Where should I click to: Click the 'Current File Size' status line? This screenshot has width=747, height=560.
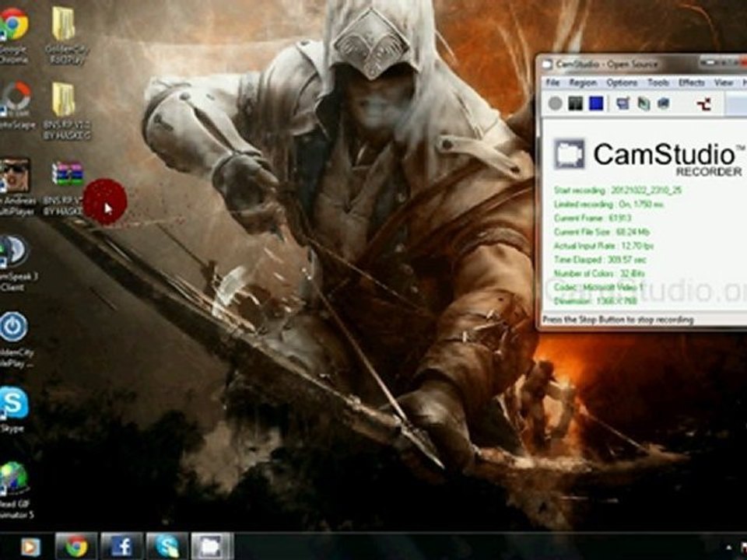[601, 232]
